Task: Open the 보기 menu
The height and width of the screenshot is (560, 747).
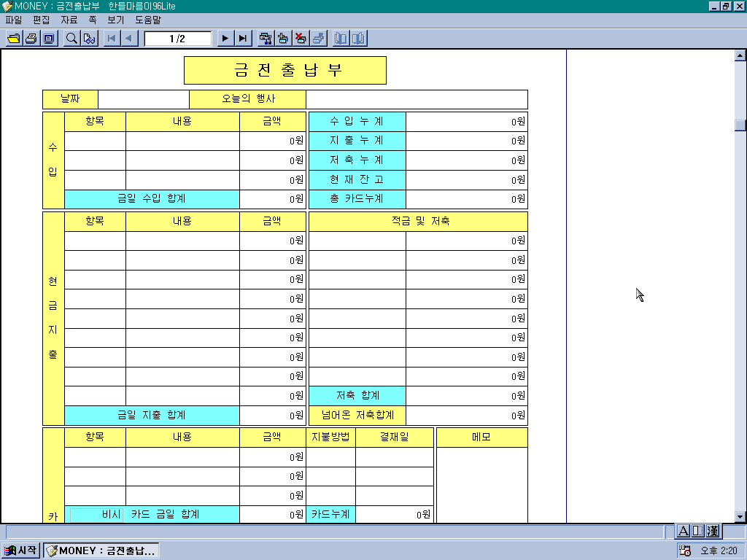Action: point(116,20)
